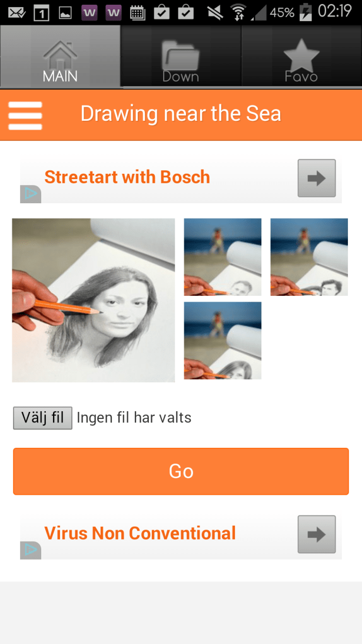Tap the MAIN home tab

(x=60, y=57)
